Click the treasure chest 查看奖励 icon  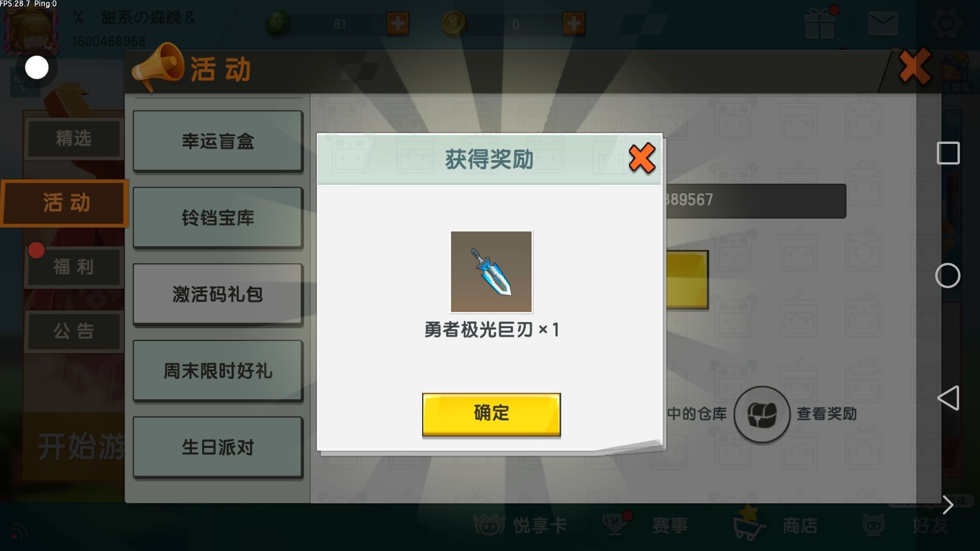pos(762,414)
